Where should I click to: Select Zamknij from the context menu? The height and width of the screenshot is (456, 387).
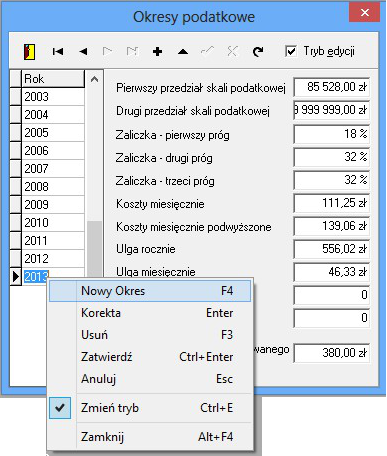click(150, 436)
